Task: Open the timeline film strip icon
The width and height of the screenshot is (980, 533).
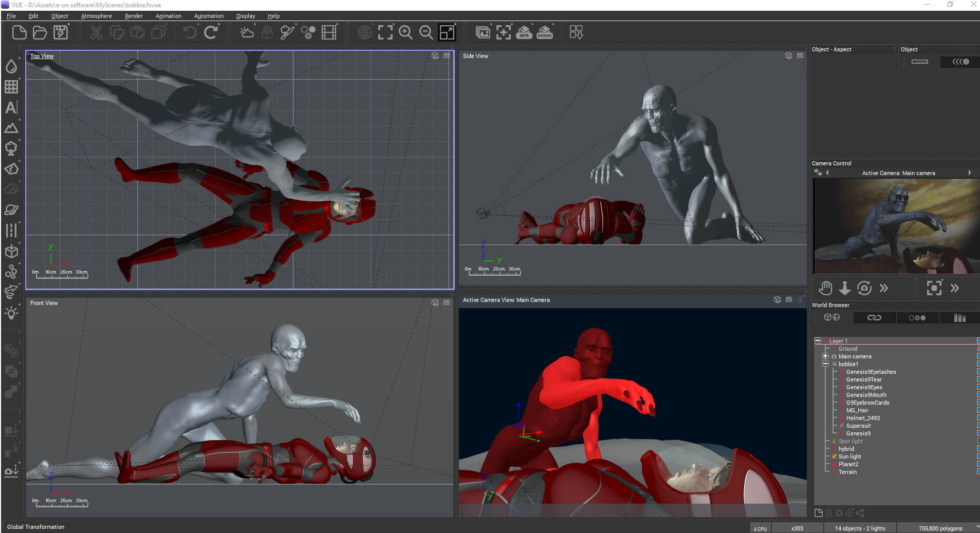Action: point(329,32)
